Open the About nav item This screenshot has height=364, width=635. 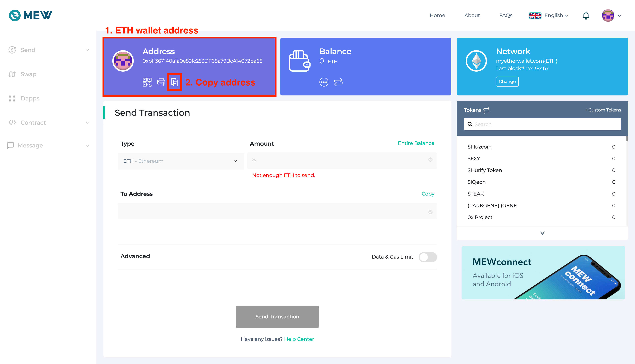click(x=472, y=15)
